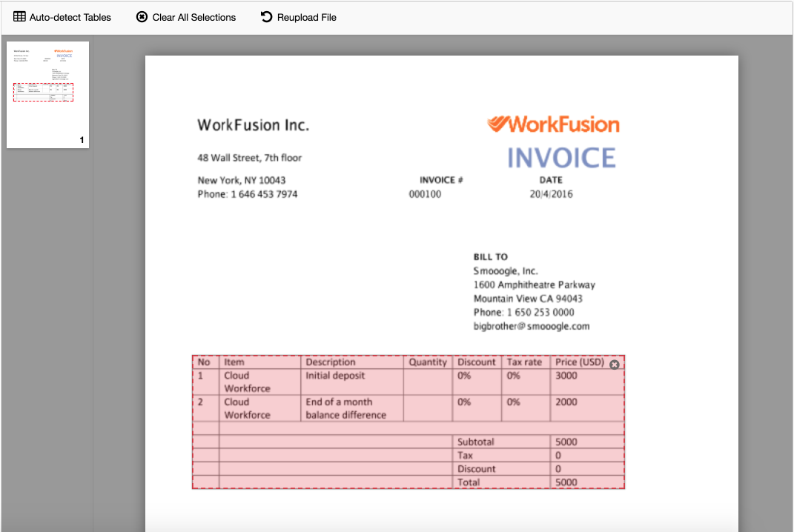
Task: Click the 'Tax' label in the totals rows
Action: (x=465, y=456)
